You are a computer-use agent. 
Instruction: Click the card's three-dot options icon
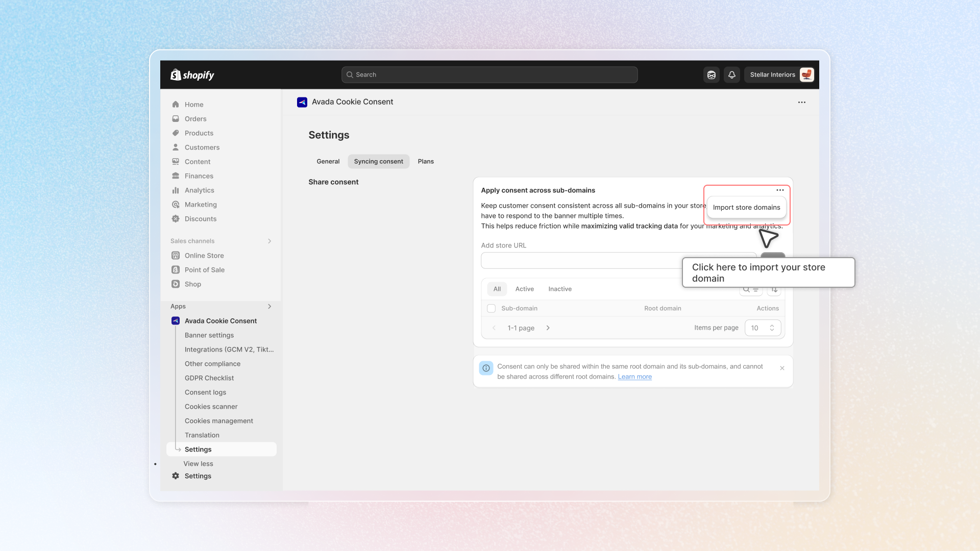coord(780,190)
